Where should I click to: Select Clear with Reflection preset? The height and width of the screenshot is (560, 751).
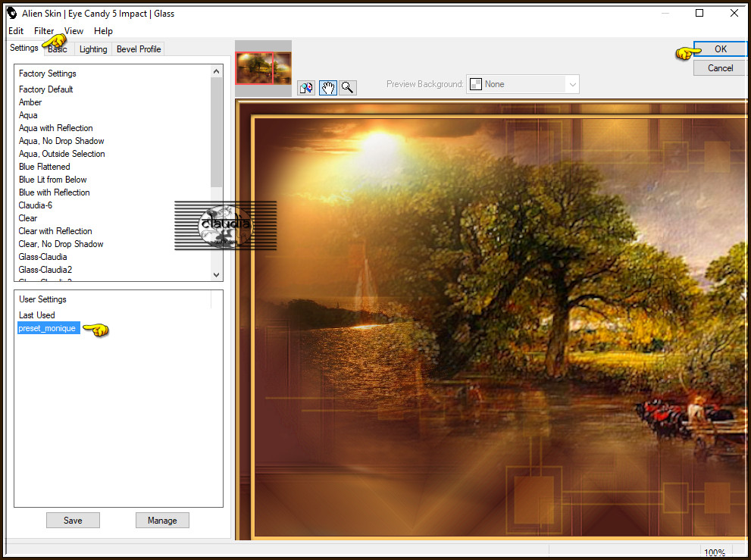(x=55, y=231)
